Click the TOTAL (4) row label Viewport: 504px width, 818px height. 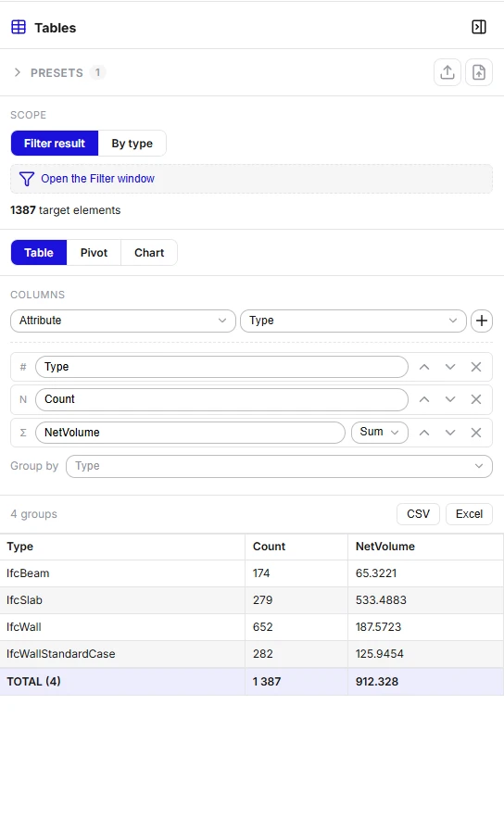tap(33, 681)
